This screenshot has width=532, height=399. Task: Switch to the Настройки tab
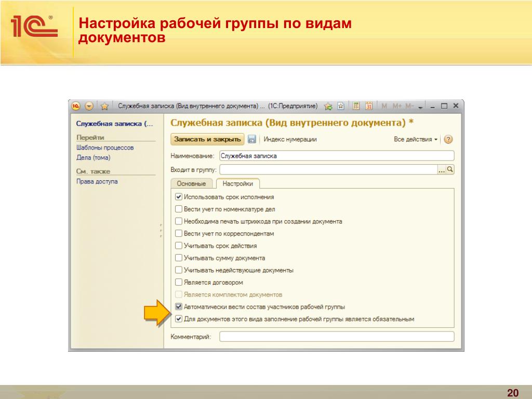click(x=238, y=183)
